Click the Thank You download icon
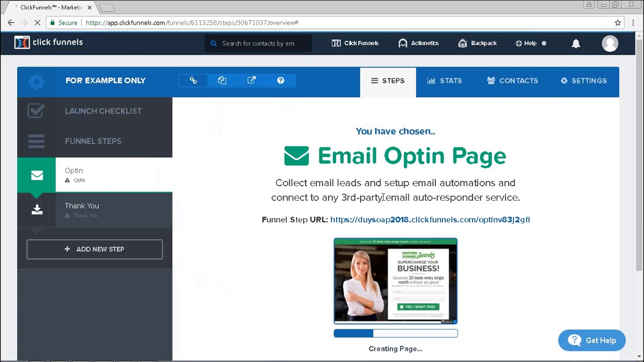644x362 pixels. [37, 210]
